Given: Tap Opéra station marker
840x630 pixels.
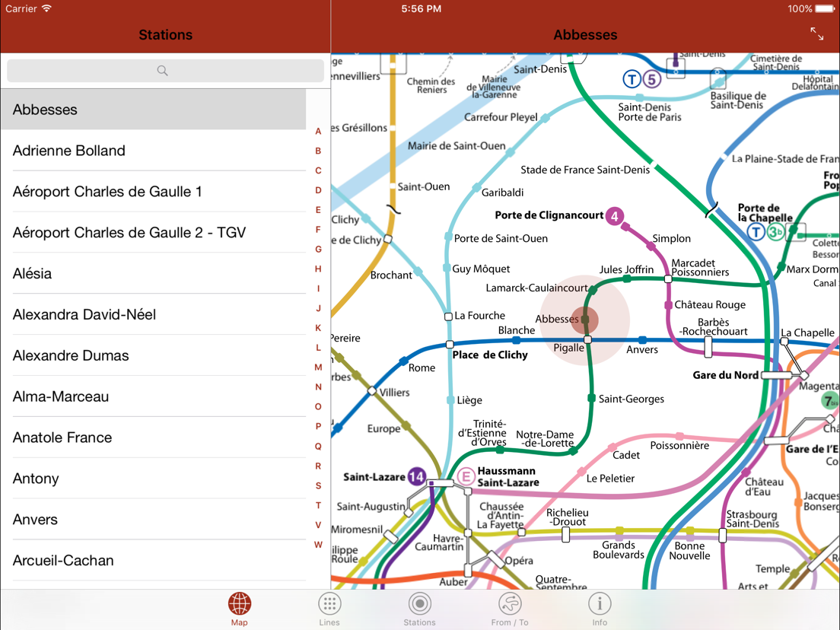Looking at the screenshot, I should pyautogui.click(x=496, y=560).
